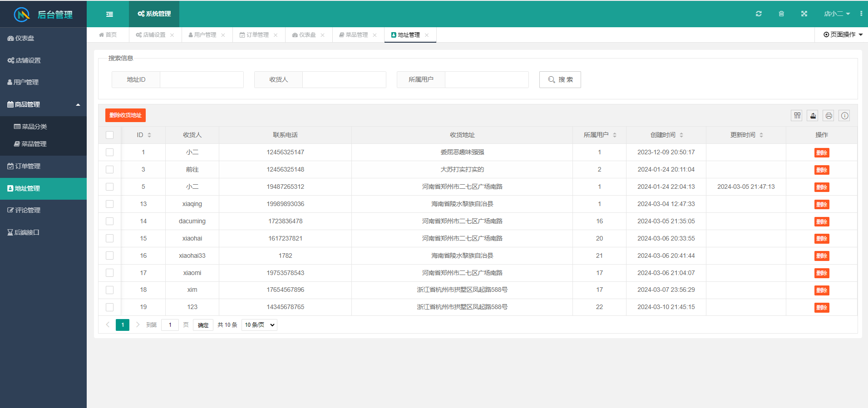The image size is (868, 408).
Task: Open the 10 条/页 page size dropdown
Action: 259,325
